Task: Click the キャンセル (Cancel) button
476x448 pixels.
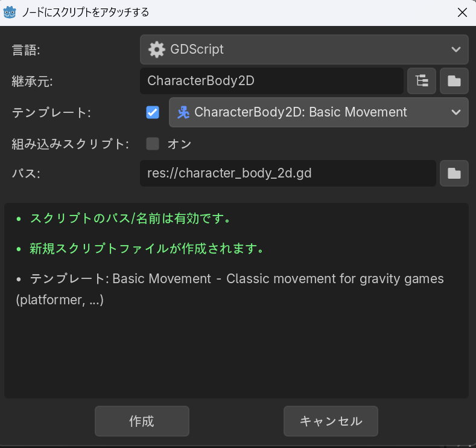Action: pos(331,421)
